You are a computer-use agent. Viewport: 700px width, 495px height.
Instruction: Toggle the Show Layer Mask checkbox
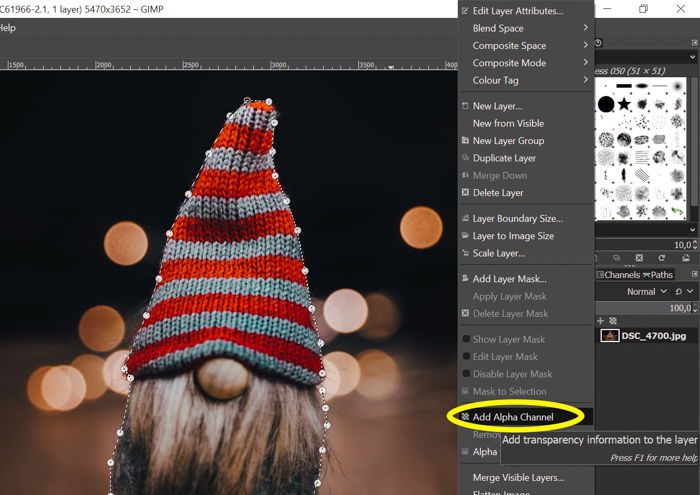465,340
